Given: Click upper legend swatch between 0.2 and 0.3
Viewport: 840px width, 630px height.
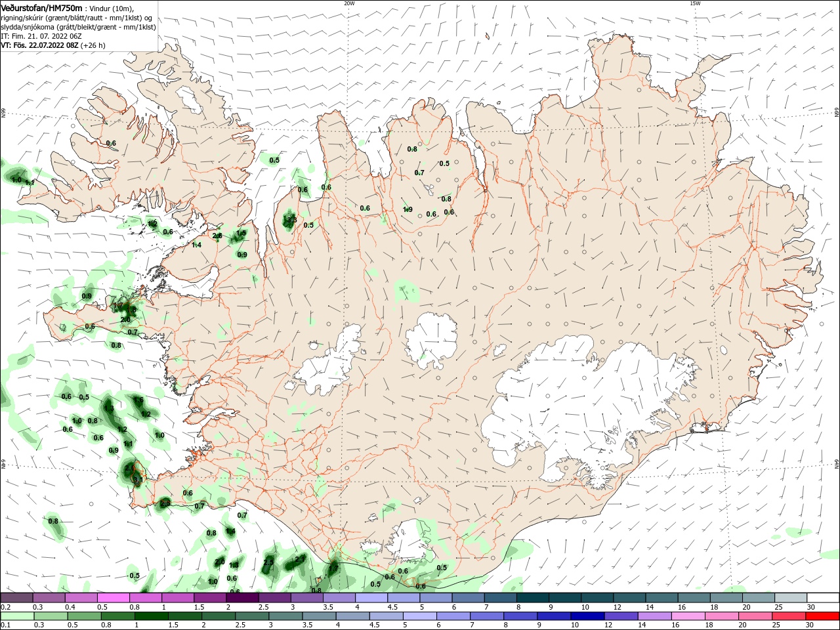Looking at the screenshot, I should pyautogui.click(x=16, y=598).
